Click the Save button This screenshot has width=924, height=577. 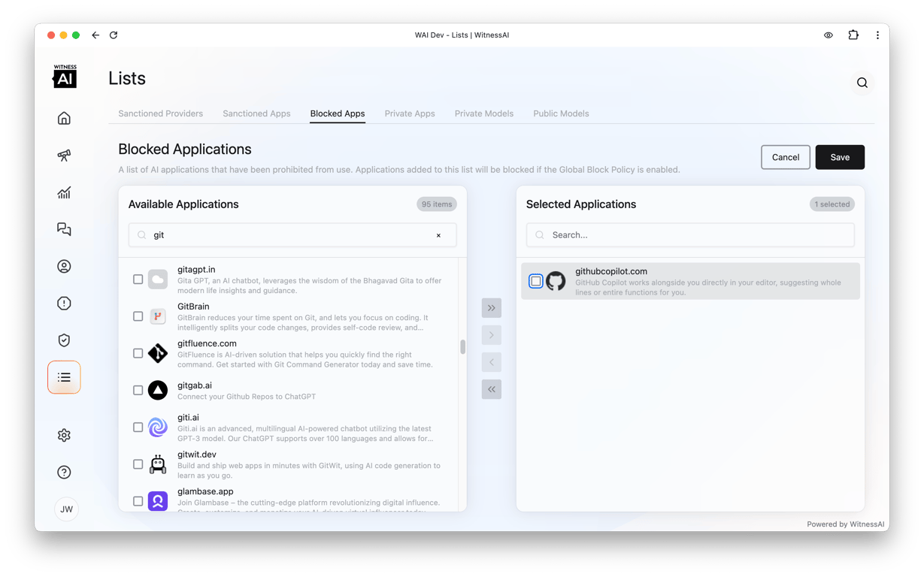840,157
